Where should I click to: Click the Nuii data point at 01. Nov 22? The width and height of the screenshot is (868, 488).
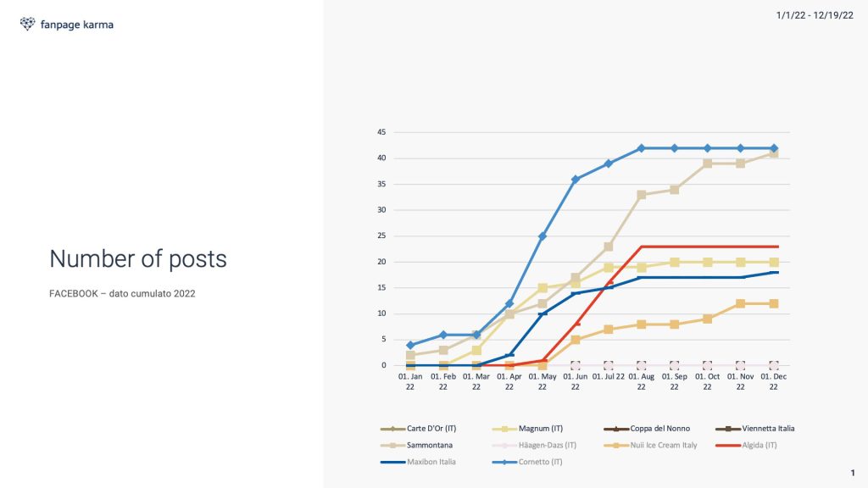(x=740, y=304)
